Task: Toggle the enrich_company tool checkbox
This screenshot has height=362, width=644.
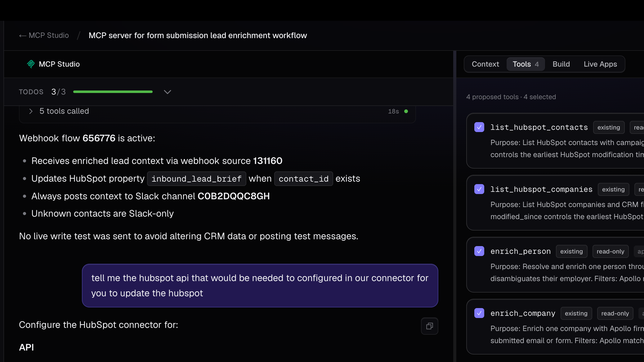Action: (479, 313)
